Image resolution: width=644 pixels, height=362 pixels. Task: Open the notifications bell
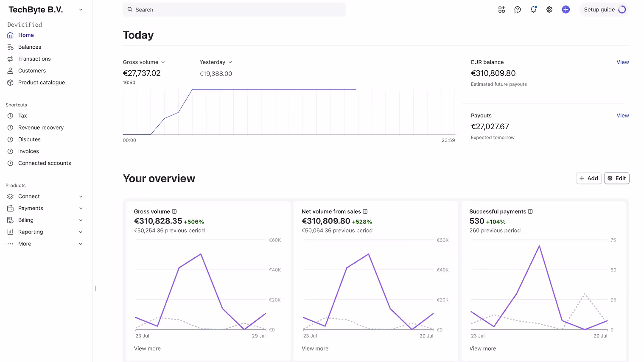(x=533, y=10)
